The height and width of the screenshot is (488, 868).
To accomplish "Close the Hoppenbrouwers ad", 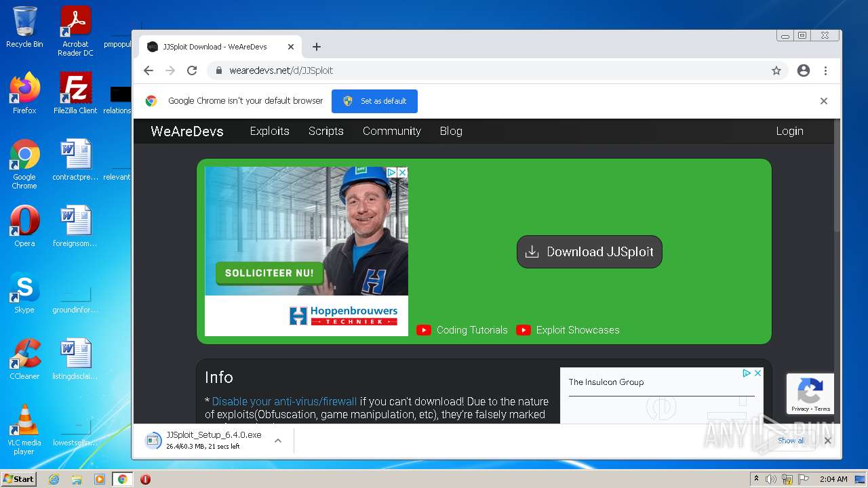I will [402, 173].
